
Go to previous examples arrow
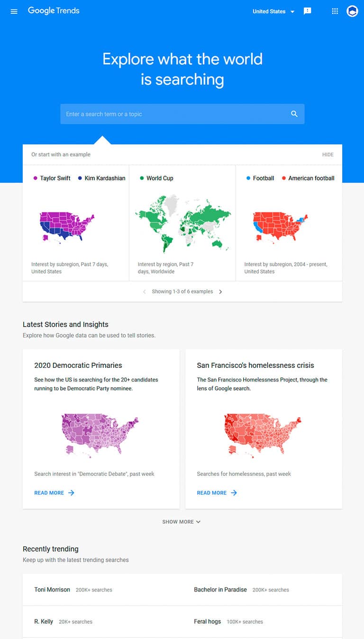point(144,292)
